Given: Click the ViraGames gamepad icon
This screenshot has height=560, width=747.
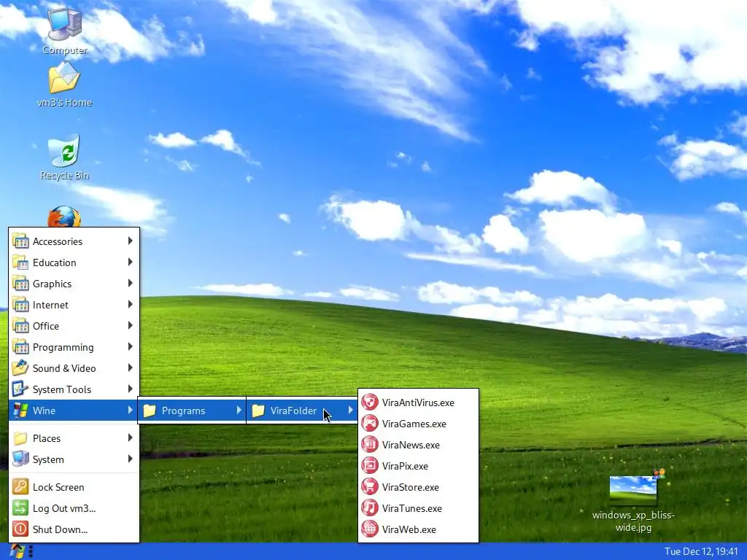Looking at the screenshot, I should 370,424.
